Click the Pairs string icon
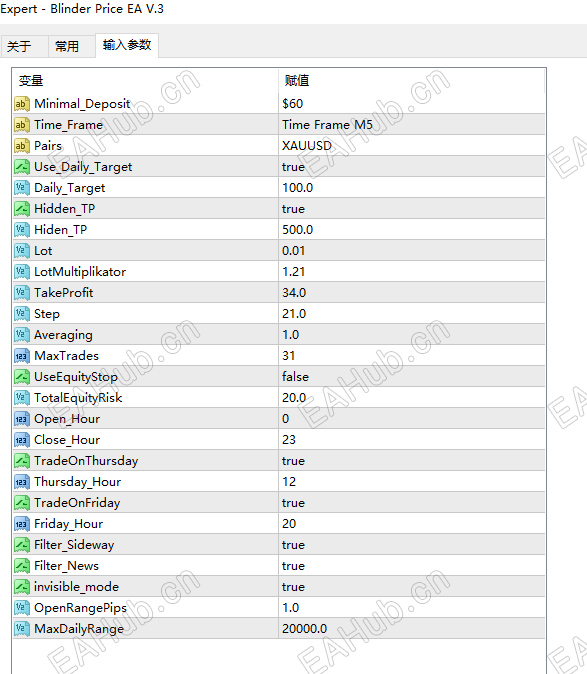This screenshot has height=674, width=587. tap(21, 146)
